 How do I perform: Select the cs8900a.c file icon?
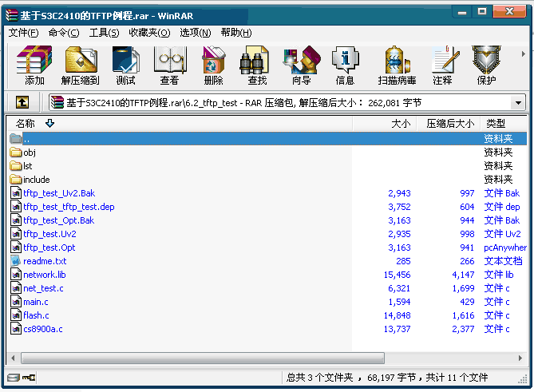[x=16, y=329]
